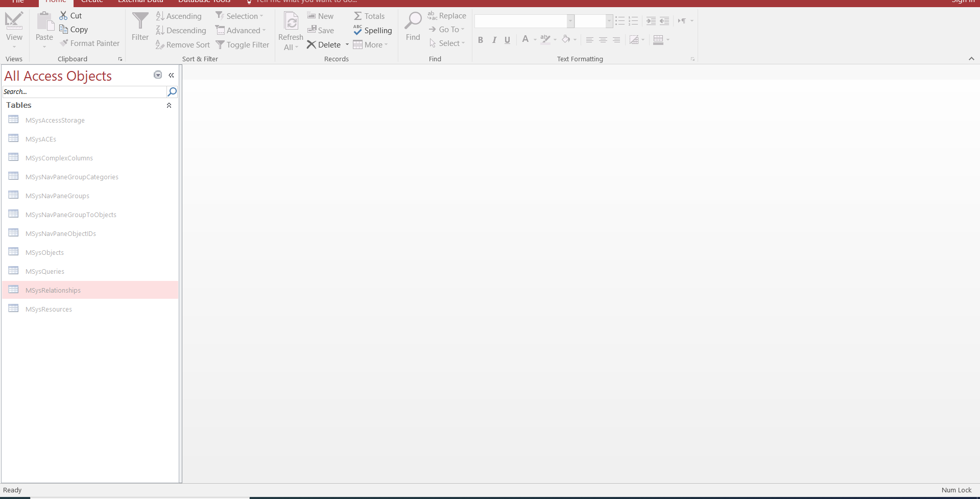
Task: Collapse the ribbon with the chevron
Action: 971,59
